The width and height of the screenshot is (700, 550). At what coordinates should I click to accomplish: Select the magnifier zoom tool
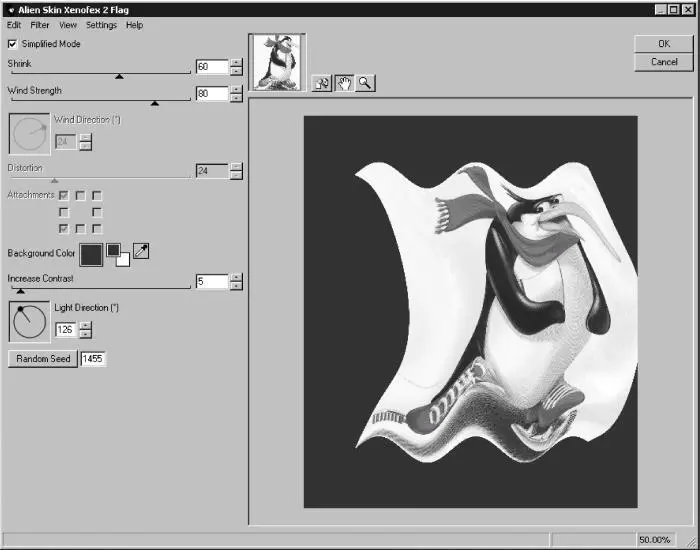[365, 83]
